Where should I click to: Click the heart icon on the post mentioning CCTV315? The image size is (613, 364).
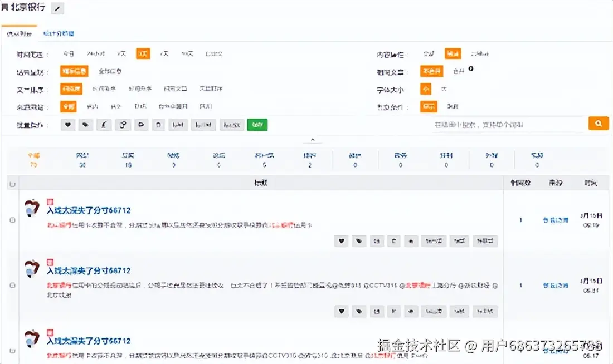[x=341, y=311]
